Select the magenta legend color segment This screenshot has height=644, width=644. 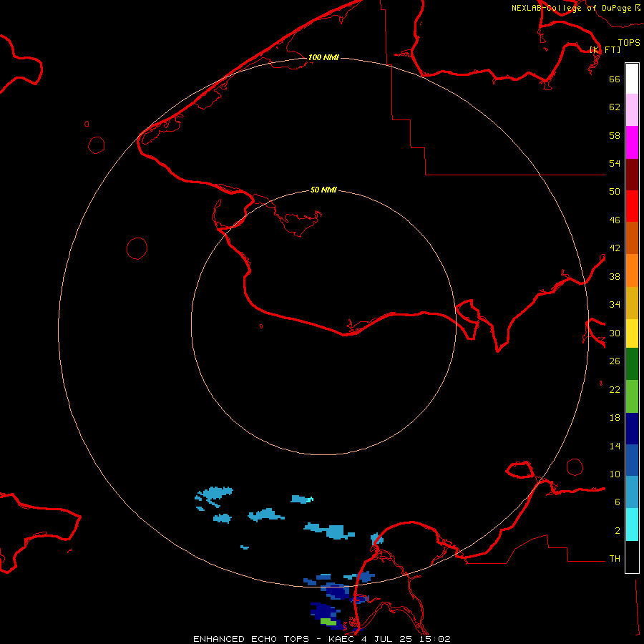click(632, 142)
